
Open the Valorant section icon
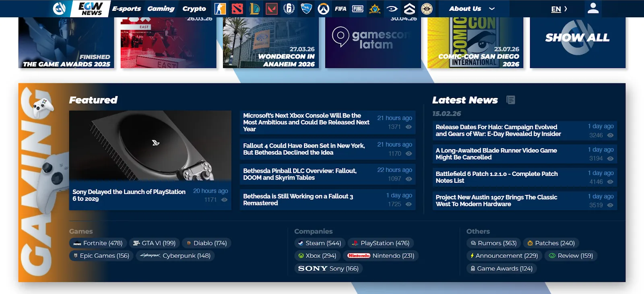tap(272, 8)
